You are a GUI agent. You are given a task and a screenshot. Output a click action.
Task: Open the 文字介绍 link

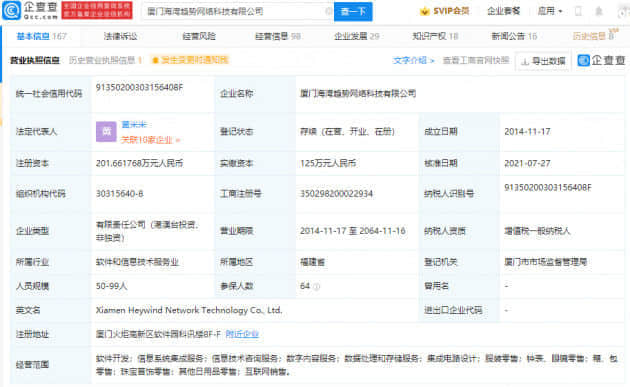413,61
